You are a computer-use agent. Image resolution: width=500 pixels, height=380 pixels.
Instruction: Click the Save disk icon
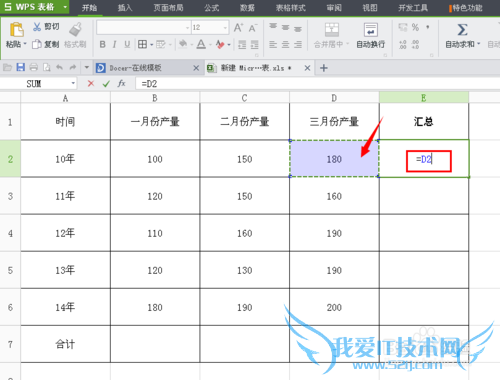(x=21, y=68)
